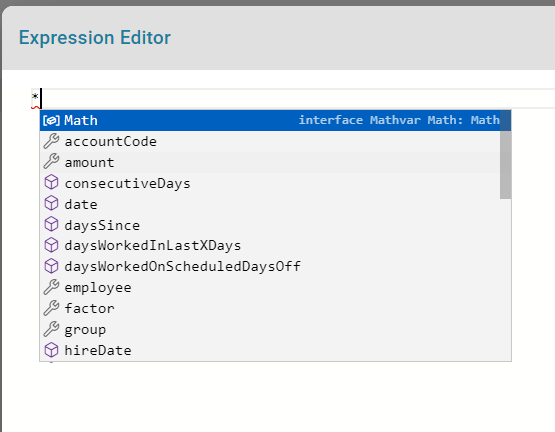
Task: Click the cube icon beside consecutiveDays
Action: pyautogui.click(x=51, y=183)
